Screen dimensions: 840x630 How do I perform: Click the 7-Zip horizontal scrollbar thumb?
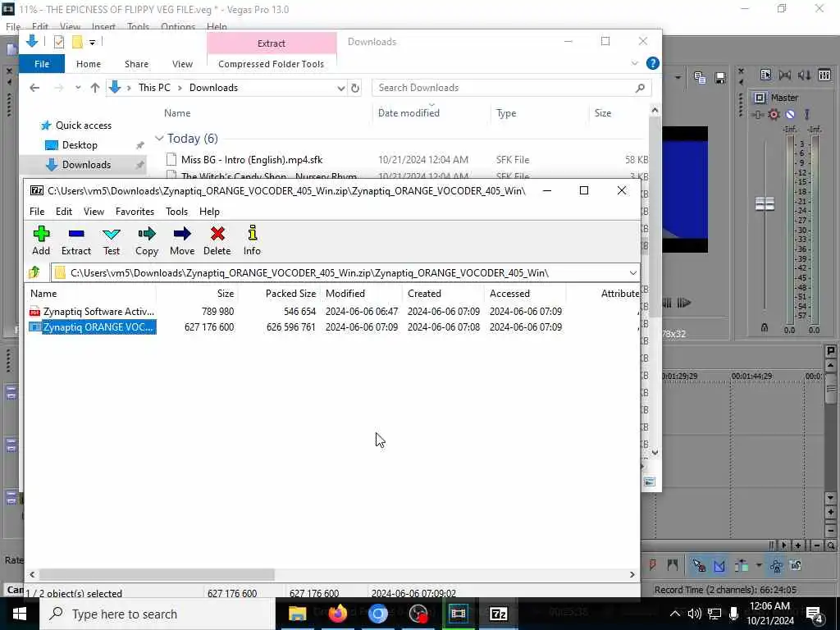(157, 574)
